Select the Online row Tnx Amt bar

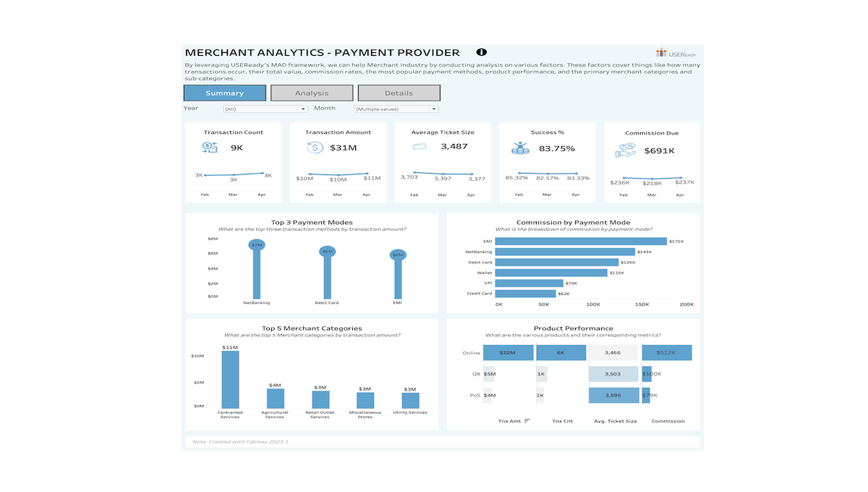point(507,352)
